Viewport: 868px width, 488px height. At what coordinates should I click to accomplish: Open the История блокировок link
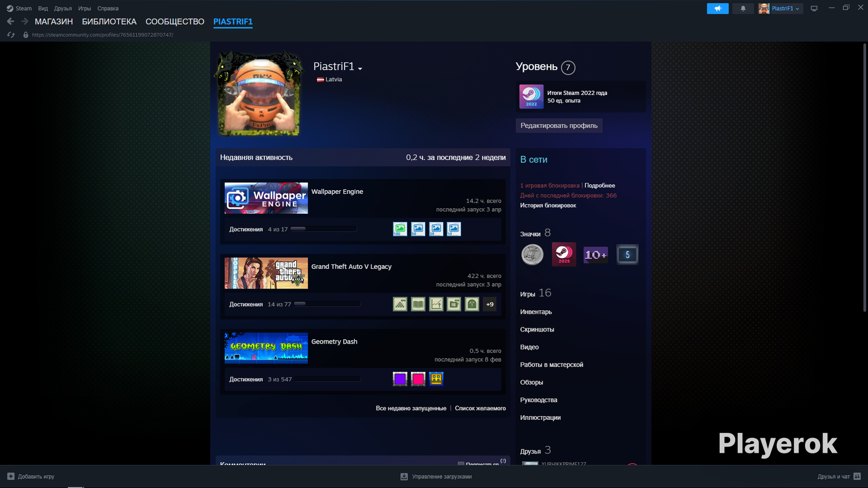(x=548, y=205)
